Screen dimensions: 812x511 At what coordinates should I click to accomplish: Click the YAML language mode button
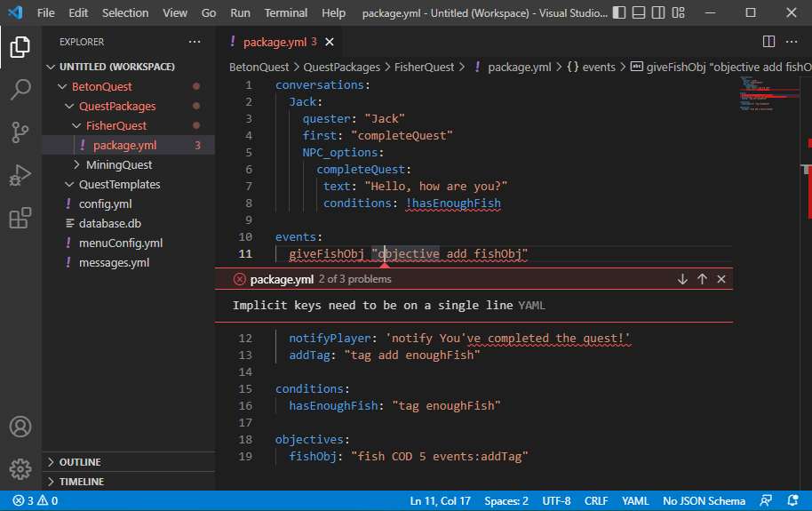tap(635, 500)
